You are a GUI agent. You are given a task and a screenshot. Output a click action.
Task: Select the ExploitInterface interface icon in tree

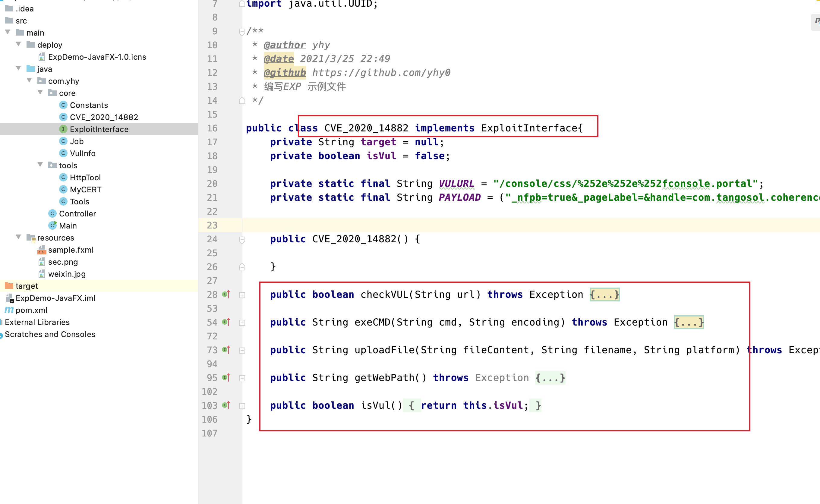(63, 129)
